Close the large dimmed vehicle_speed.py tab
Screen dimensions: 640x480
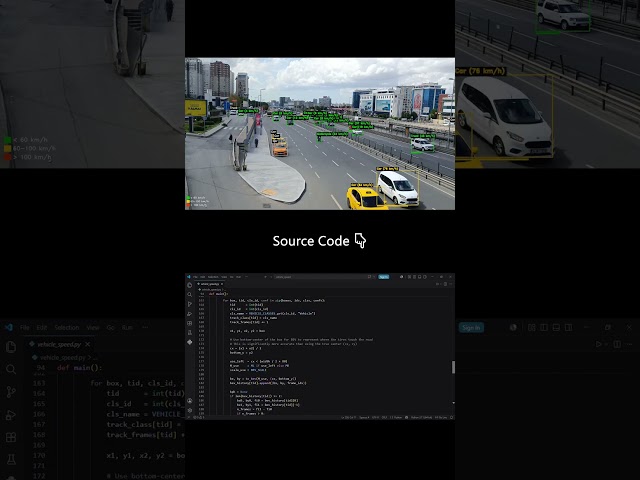click(87, 344)
